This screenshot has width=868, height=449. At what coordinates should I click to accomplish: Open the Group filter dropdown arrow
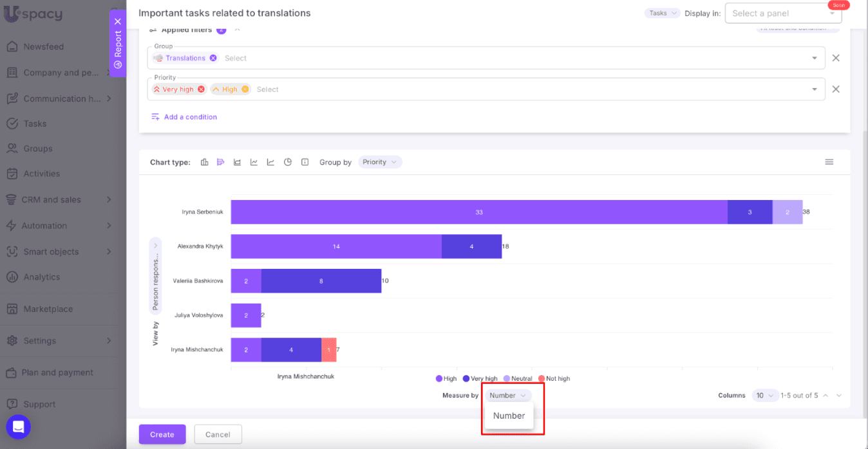(815, 58)
